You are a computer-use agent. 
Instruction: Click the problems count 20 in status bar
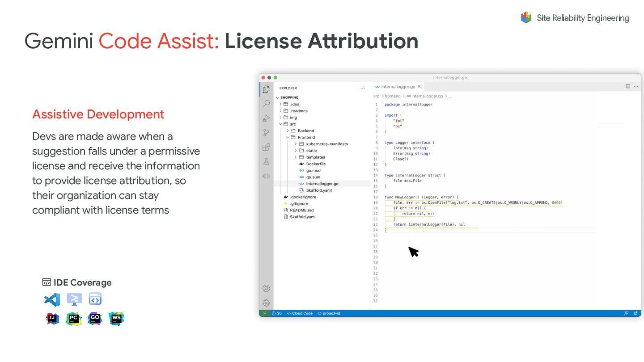click(x=277, y=313)
